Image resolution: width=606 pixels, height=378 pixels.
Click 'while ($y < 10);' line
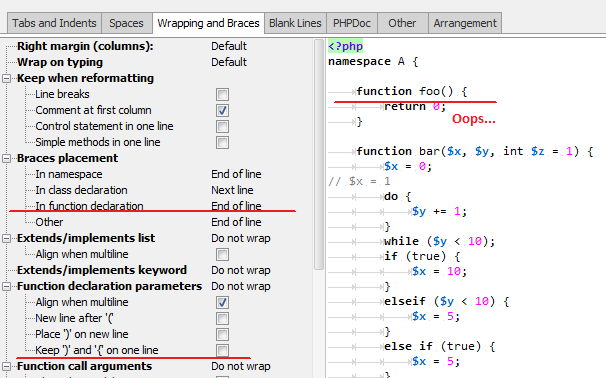(439, 241)
